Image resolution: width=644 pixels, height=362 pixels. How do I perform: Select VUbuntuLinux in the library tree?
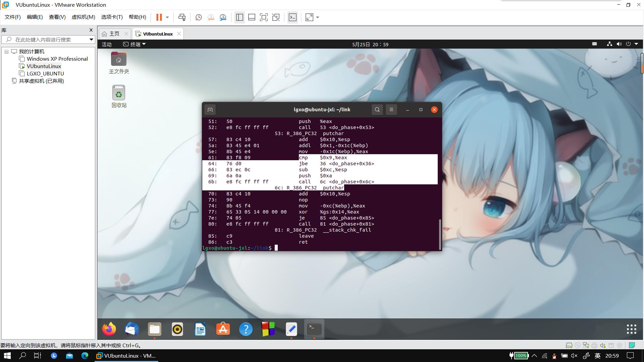(x=44, y=66)
